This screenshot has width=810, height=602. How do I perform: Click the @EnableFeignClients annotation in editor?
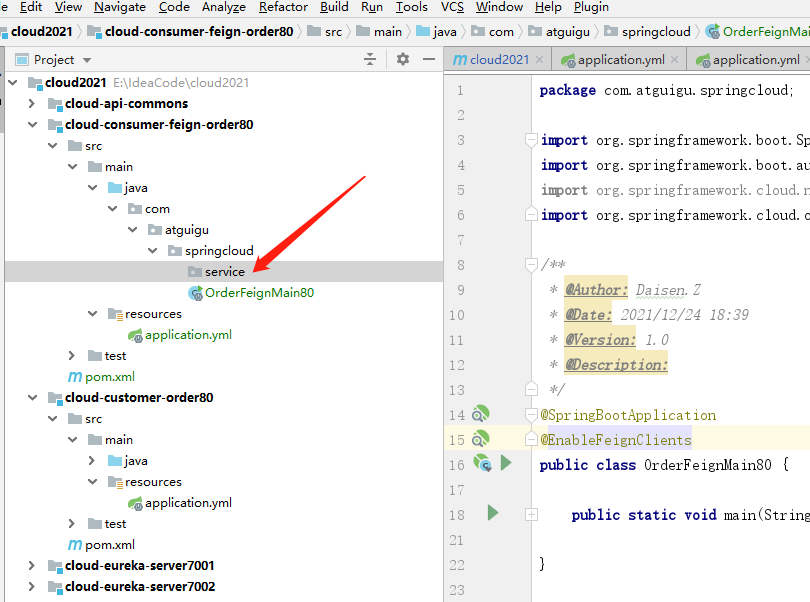click(616, 440)
